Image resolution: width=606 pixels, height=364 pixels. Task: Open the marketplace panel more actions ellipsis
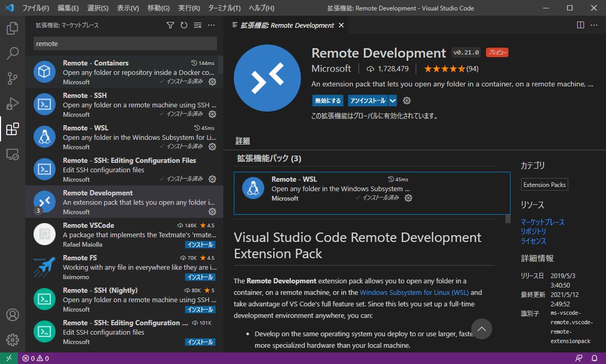(x=211, y=25)
